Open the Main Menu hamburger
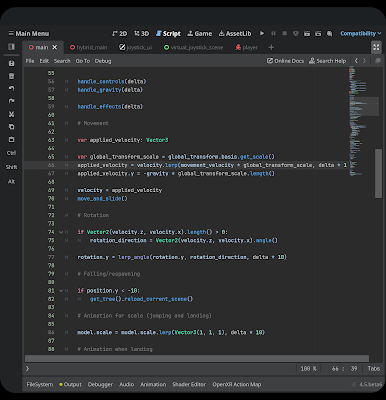The image size is (386, 400). [29, 33]
